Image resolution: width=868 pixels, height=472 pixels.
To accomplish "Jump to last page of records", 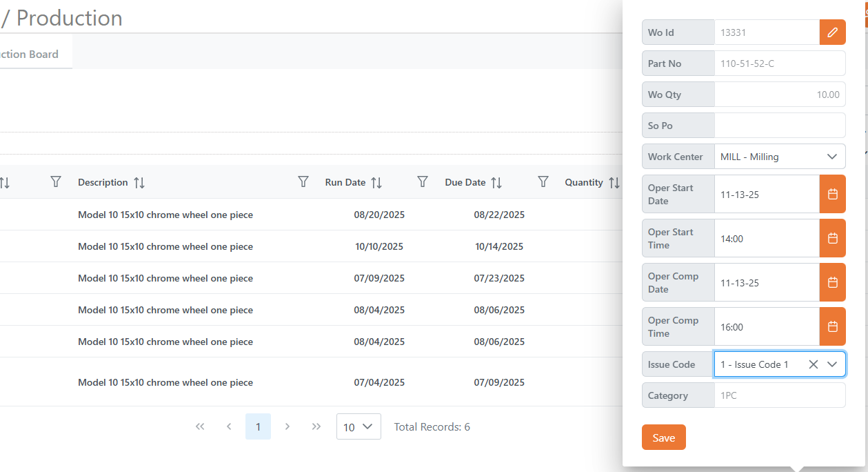I will pyautogui.click(x=316, y=427).
